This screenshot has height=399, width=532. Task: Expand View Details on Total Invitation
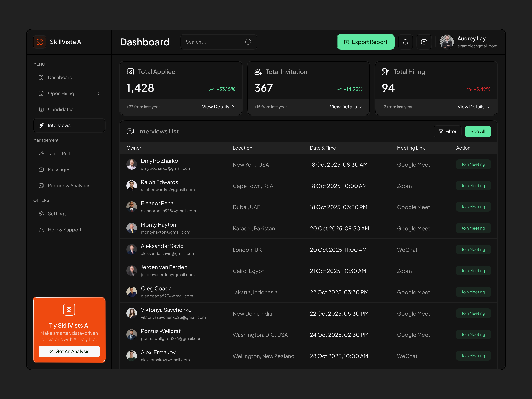[x=346, y=107]
